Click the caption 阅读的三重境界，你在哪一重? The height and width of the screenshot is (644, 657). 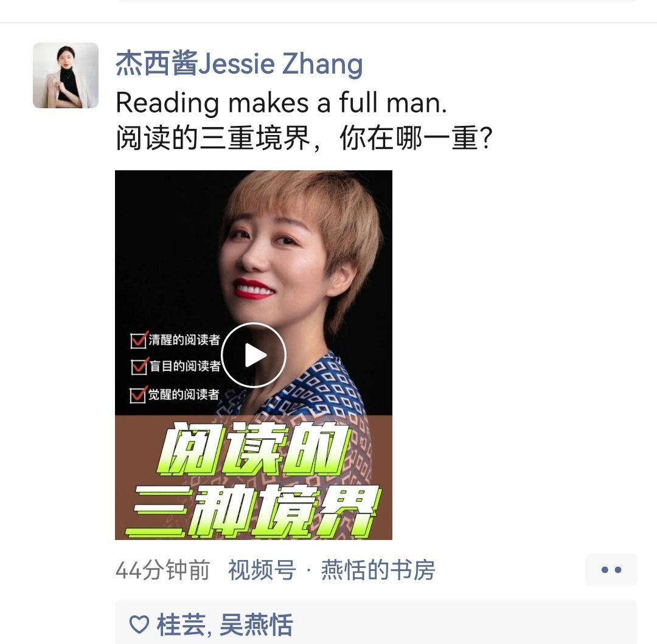tap(304, 138)
